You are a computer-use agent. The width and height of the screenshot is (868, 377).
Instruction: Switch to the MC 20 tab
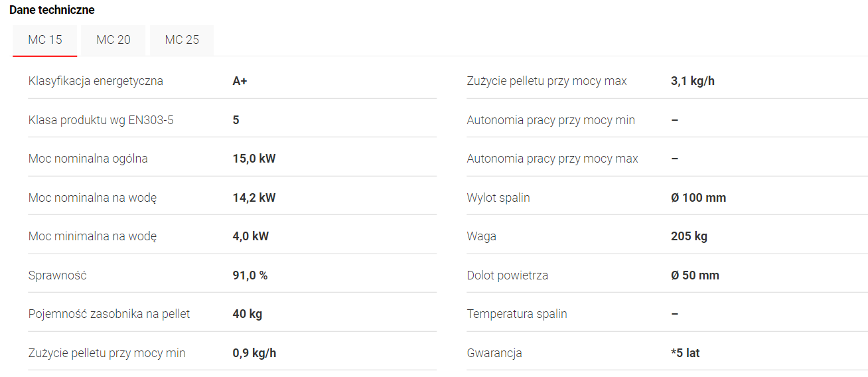point(113,40)
